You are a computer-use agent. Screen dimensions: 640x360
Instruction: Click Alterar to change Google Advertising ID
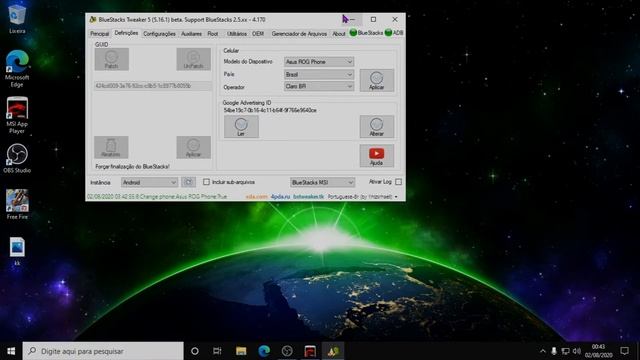[377, 127]
